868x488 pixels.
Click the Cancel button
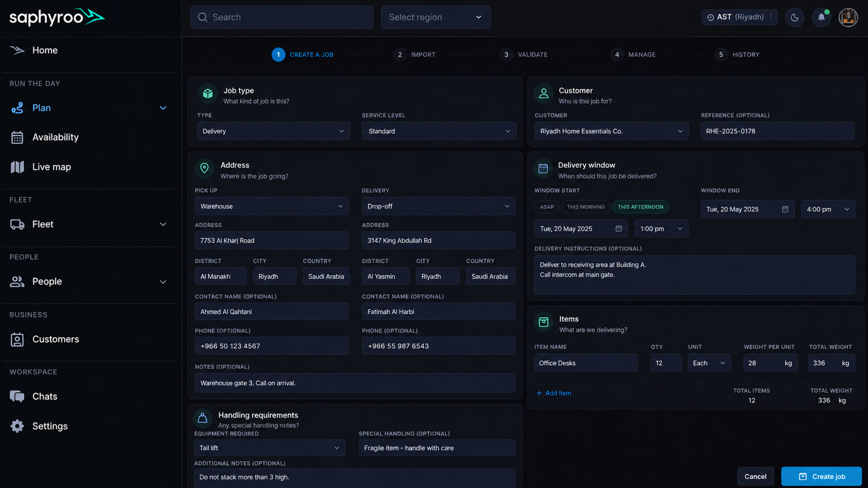point(755,476)
